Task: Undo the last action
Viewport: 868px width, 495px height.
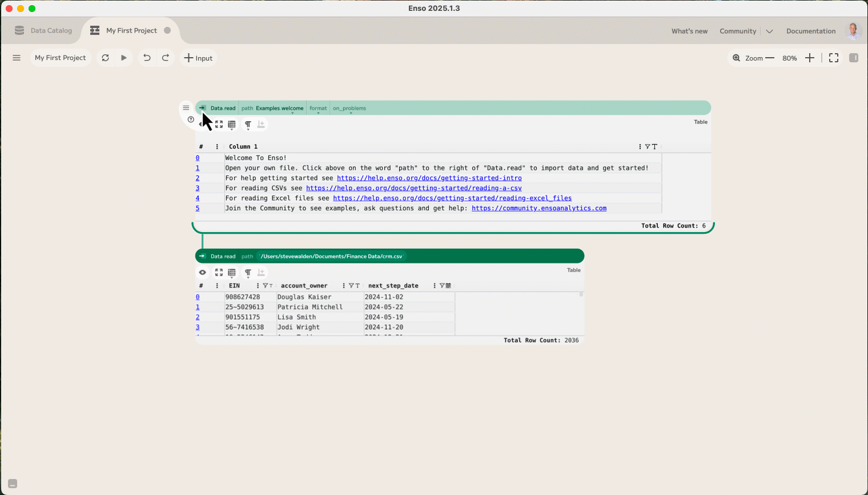Action: click(x=147, y=58)
